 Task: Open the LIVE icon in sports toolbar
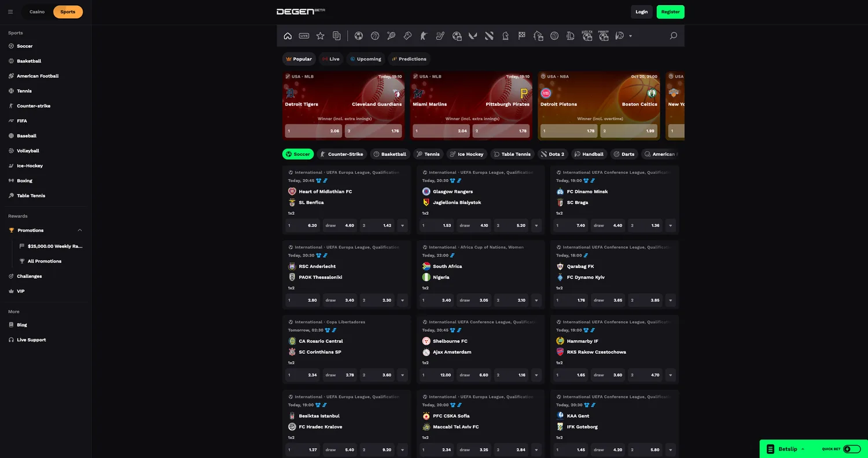[304, 36]
